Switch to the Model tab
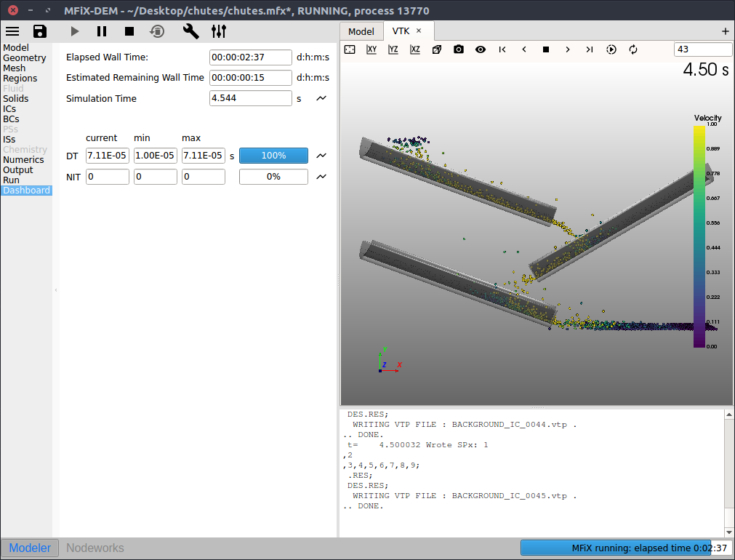This screenshot has width=735, height=560. pyautogui.click(x=361, y=31)
